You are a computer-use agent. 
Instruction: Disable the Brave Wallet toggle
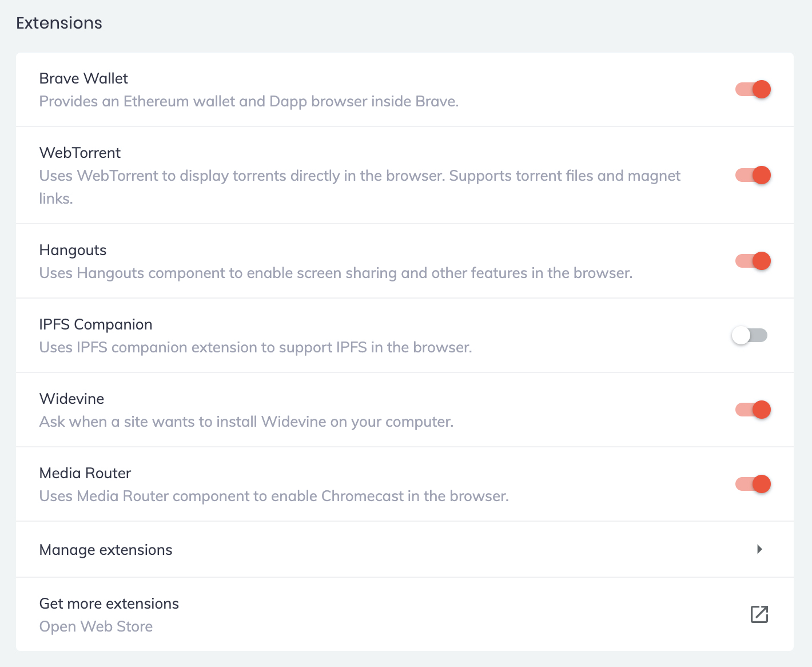click(x=753, y=89)
